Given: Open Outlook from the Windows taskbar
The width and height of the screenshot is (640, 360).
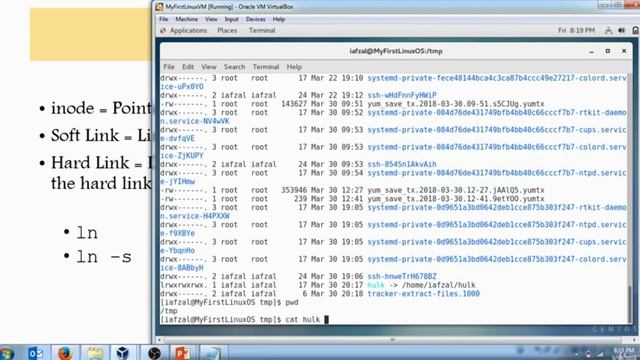Looking at the screenshot, I should [36, 353].
